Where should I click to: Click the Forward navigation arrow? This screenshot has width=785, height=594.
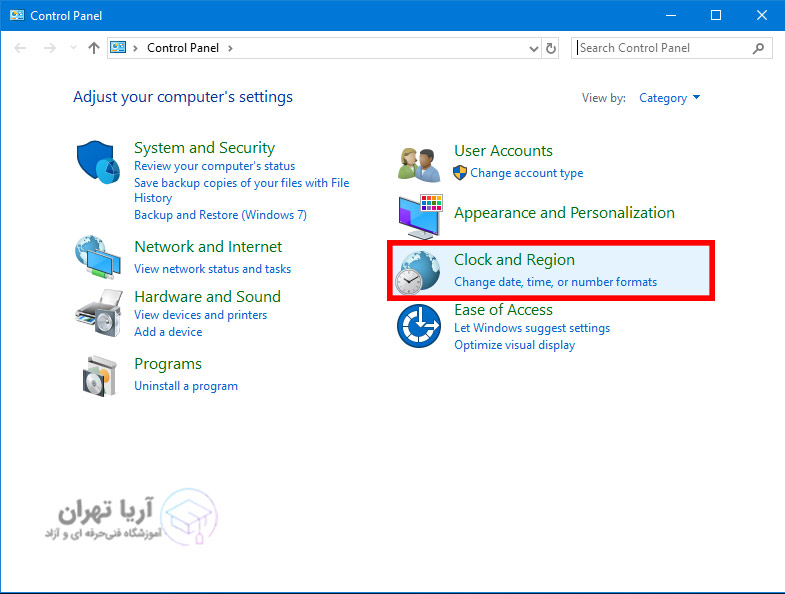point(50,48)
